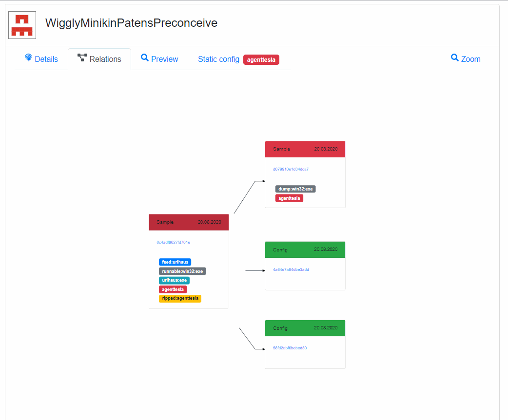508x420 pixels.
Task: Click the urlhaus:exe tag
Action: (x=175, y=280)
